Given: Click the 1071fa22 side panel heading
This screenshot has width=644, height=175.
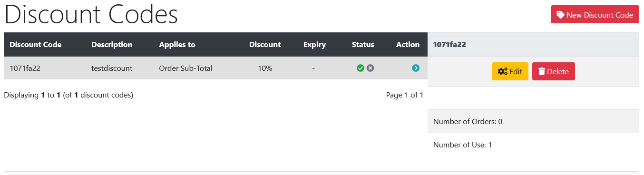Looking at the screenshot, I should point(449,45).
